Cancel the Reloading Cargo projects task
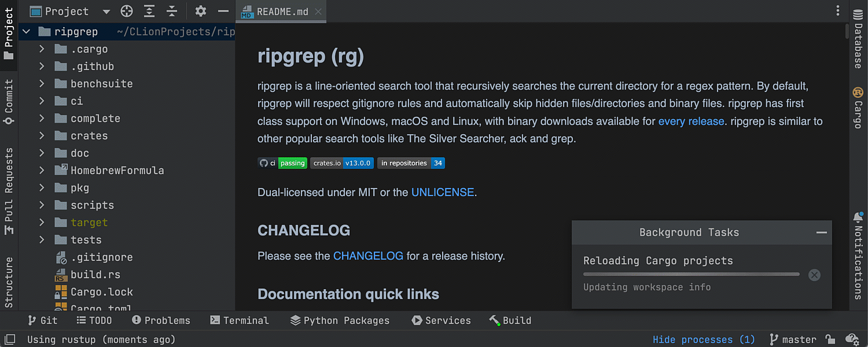Screen dimensions: 868x347 [814, 275]
